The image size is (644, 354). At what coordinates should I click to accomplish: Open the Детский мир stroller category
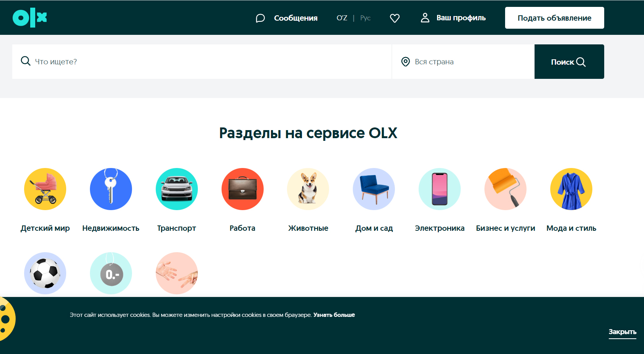tap(45, 189)
